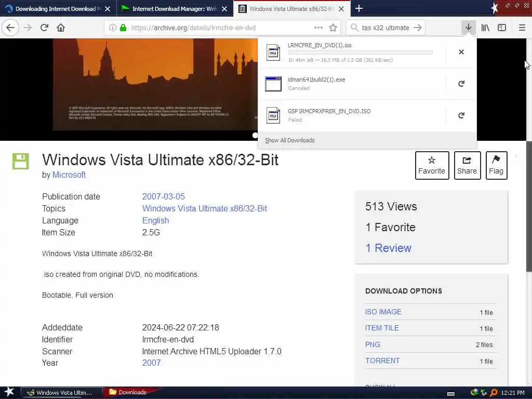Image resolution: width=532 pixels, height=399 pixels.
Task: Favorite this archive item
Action: pos(432,165)
